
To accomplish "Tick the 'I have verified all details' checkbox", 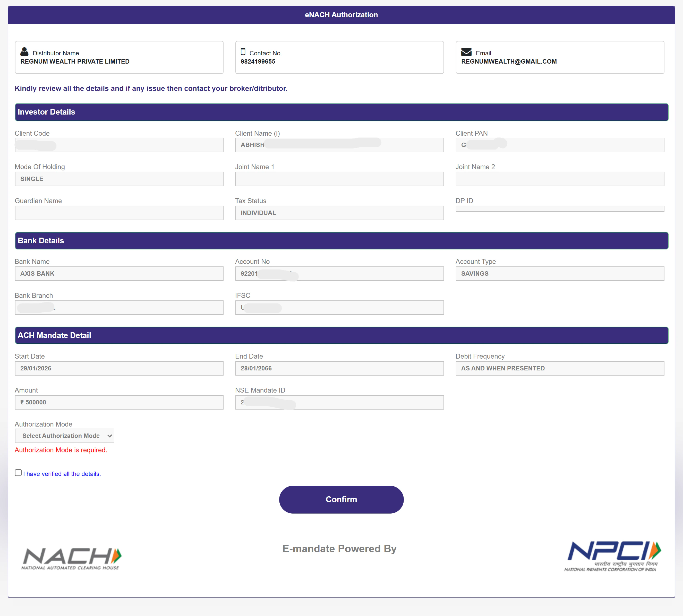I will pyautogui.click(x=18, y=473).
